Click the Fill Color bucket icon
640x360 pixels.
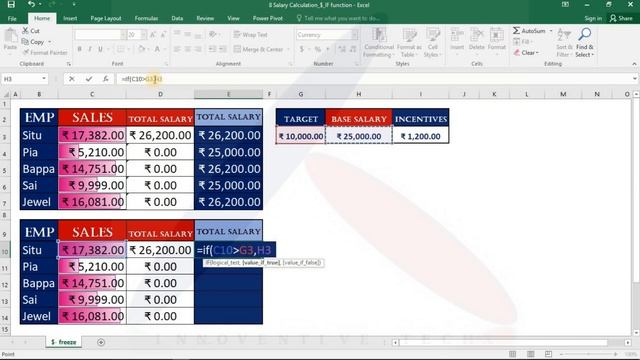pyautogui.click(x=141, y=49)
